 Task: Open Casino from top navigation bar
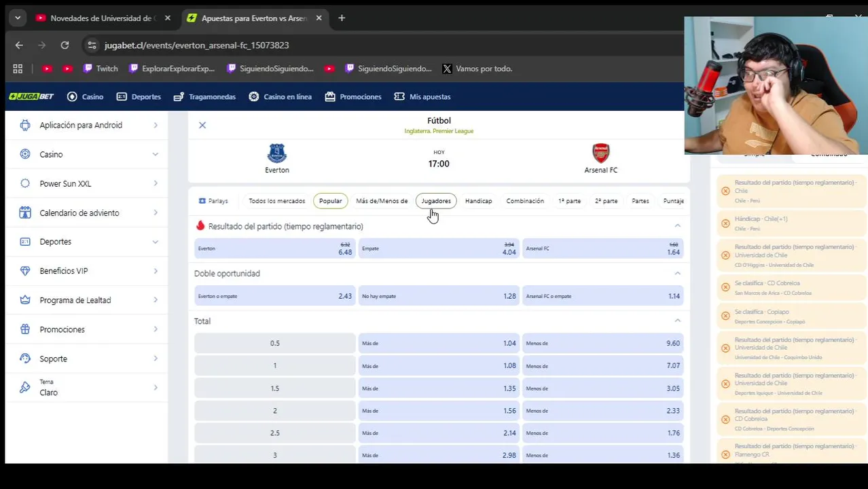[x=85, y=96]
